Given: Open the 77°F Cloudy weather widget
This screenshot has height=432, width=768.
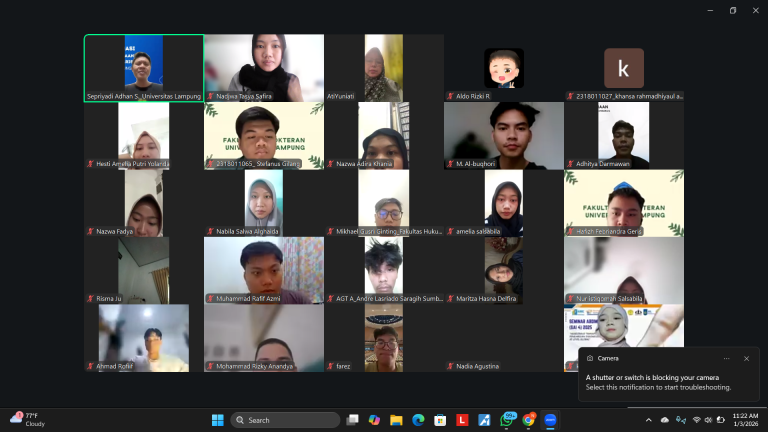Looking at the screenshot, I should (x=27, y=420).
